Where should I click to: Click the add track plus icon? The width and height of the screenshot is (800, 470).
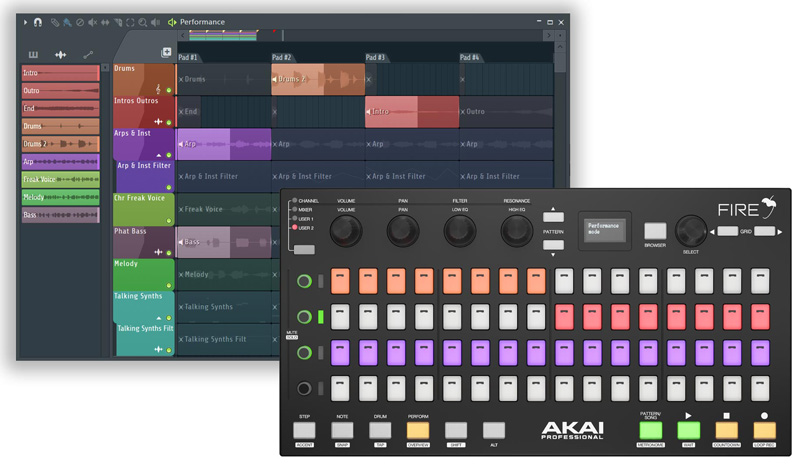[166, 52]
